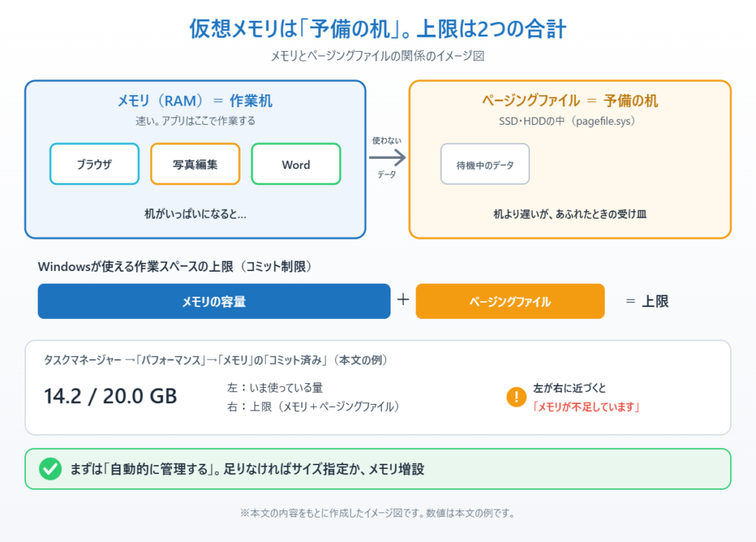756x542 pixels.
Task: Click the footnote ※本文の内容をもとに作成
Action: (x=377, y=513)
